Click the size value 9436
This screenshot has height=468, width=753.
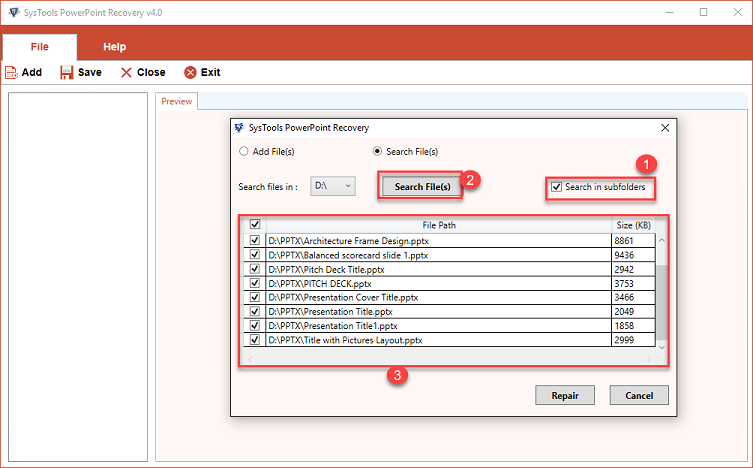tap(624, 255)
